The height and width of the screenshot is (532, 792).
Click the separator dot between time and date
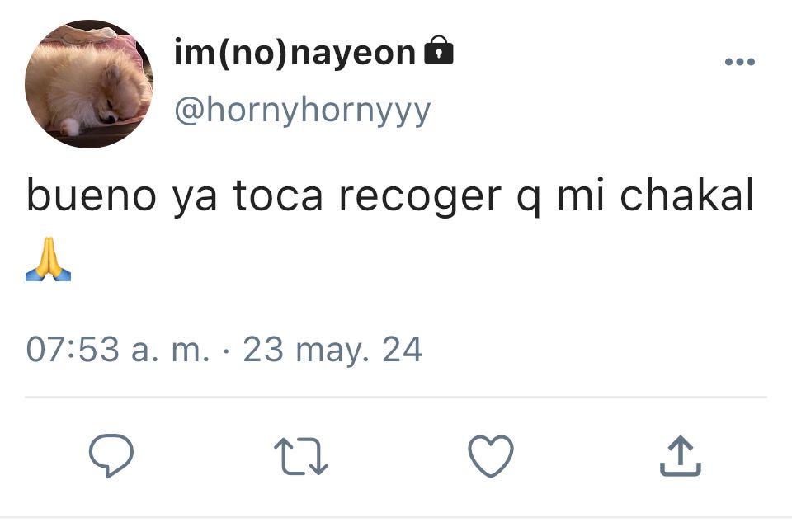tap(226, 351)
